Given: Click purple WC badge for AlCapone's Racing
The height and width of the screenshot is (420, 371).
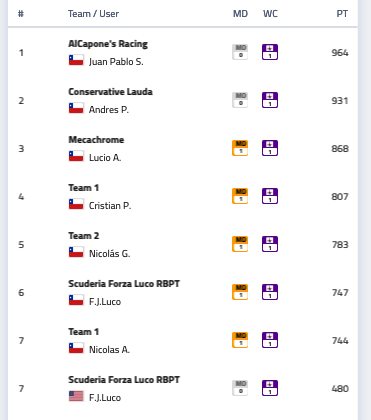Looking at the screenshot, I should click(270, 52).
